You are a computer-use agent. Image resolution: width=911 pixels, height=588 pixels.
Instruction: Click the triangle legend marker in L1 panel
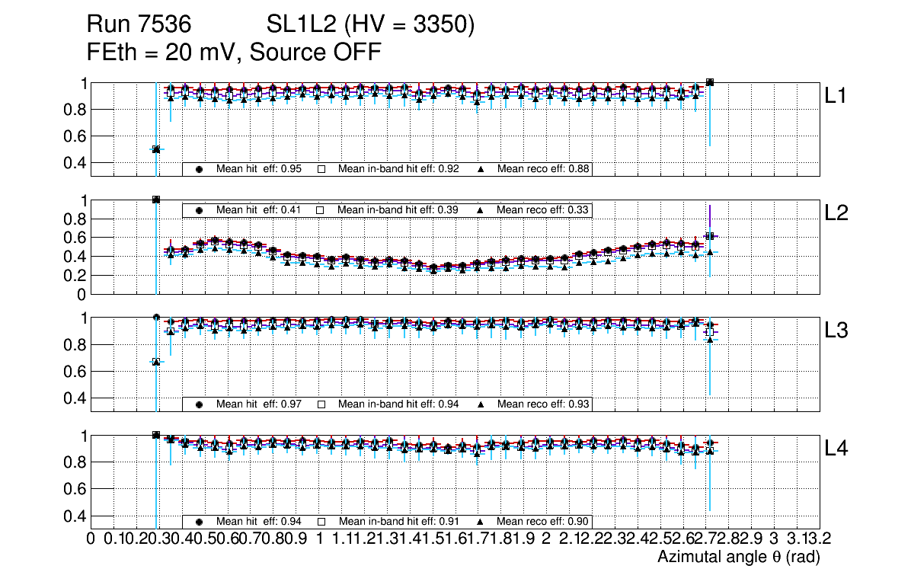[x=481, y=169]
